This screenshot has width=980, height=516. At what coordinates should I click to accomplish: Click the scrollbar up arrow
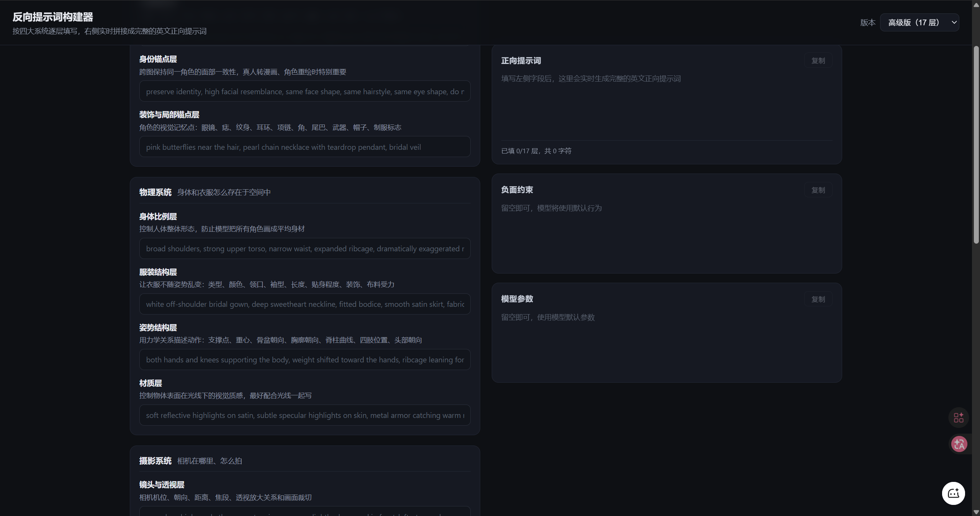click(976, 5)
